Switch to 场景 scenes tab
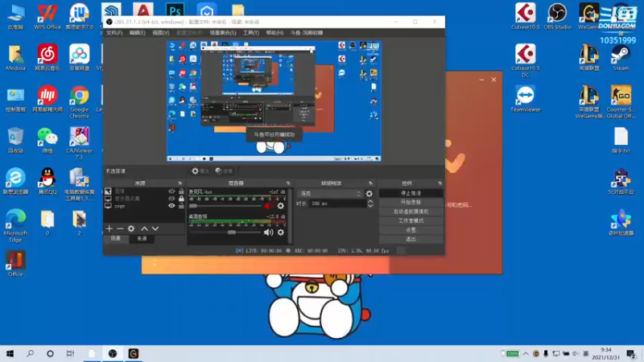The width and height of the screenshot is (644, 362). coord(116,238)
